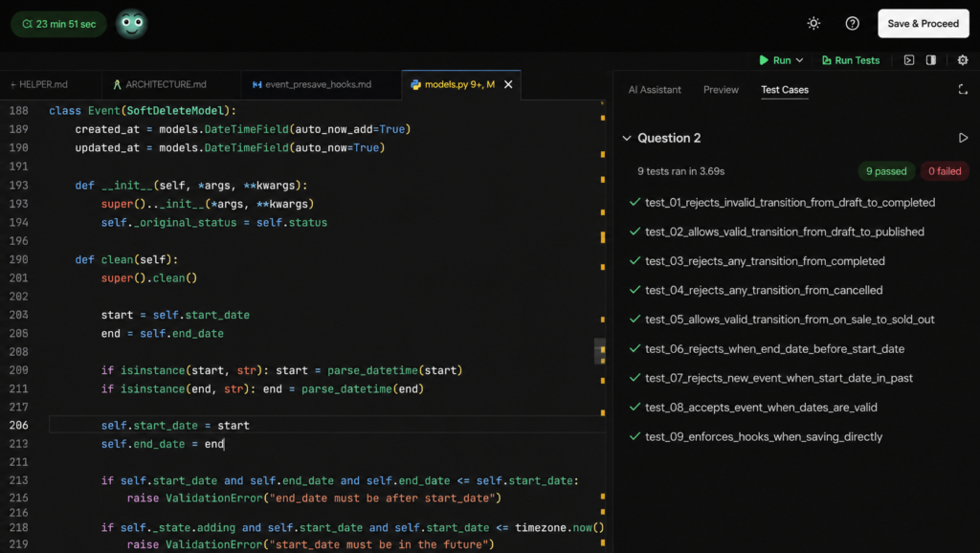The image size is (980, 553).
Task: Collapse the Question 2 section chevron
Action: click(x=626, y=138)
